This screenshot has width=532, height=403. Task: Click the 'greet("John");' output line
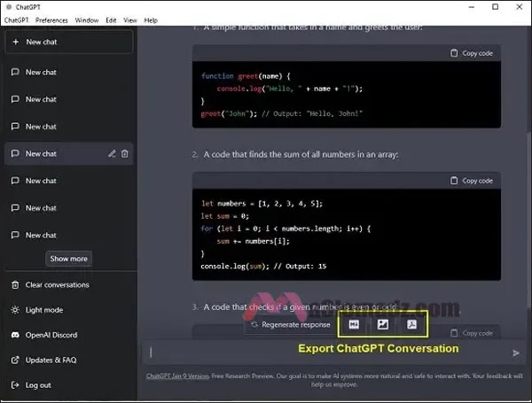282,113
